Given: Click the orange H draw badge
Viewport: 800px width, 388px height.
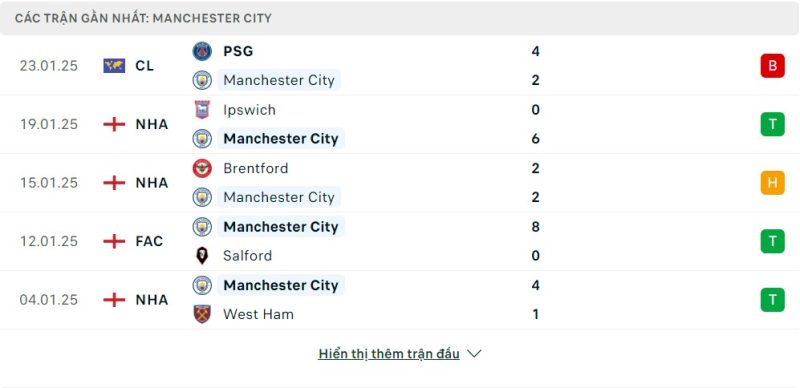Looking at the screenshot, I should [x=772, y=183].
